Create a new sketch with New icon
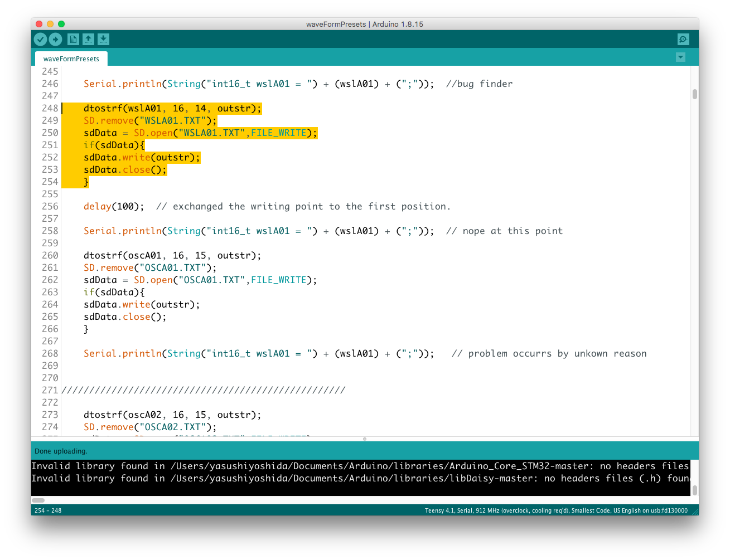The width and height of the screenshot is (730, 560). [x=73, y=39]
